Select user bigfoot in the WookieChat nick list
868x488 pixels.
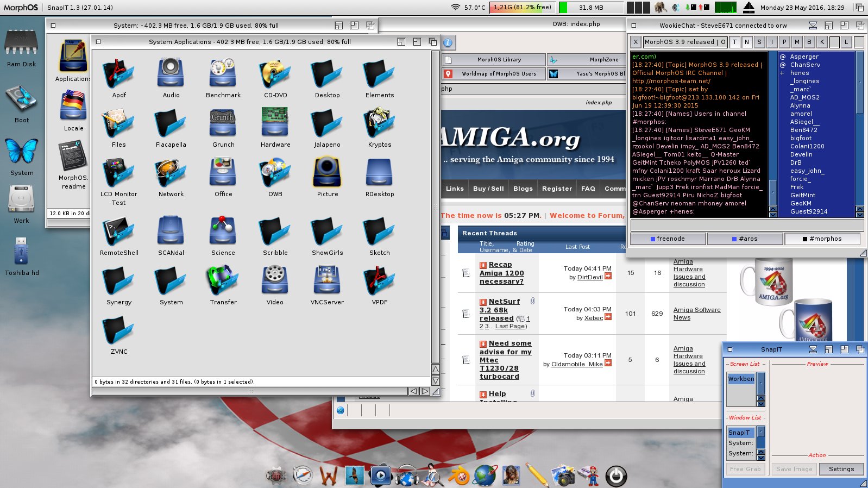pos(801,138)
